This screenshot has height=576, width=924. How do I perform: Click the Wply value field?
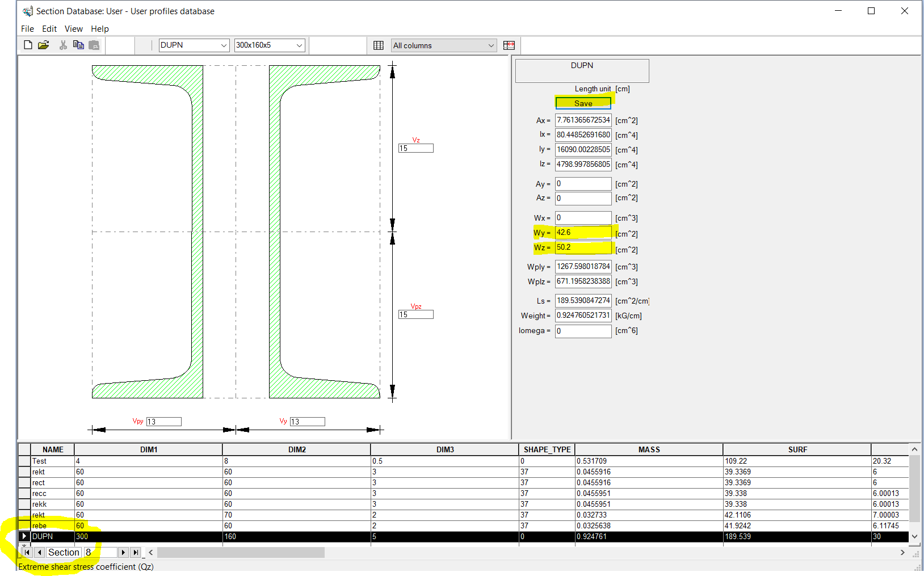coord(583,267)
